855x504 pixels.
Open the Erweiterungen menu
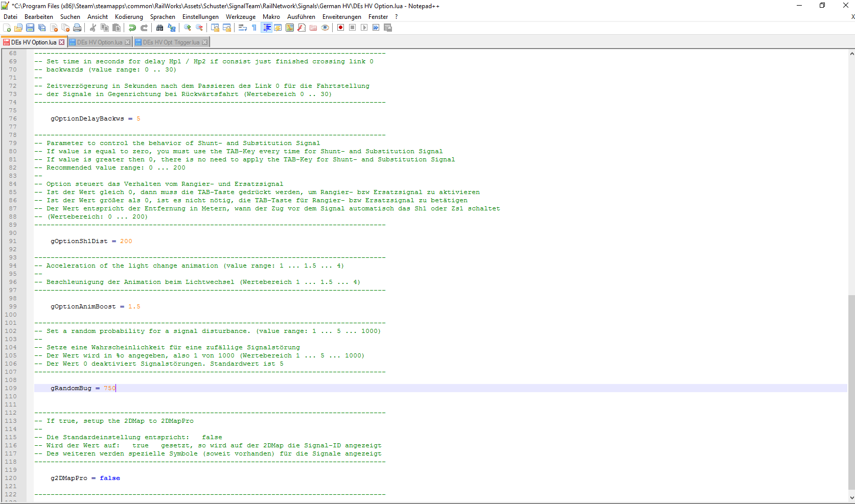tap(342, 17)
